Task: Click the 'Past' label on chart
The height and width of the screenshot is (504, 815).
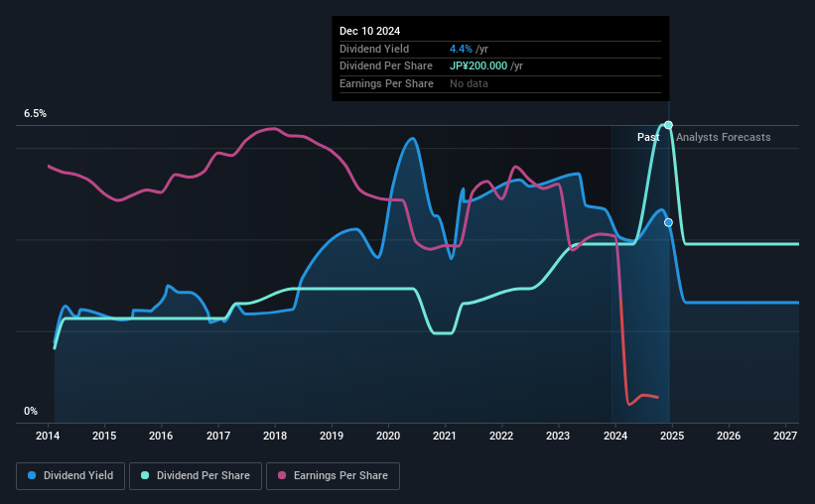Action: (648, 137)
